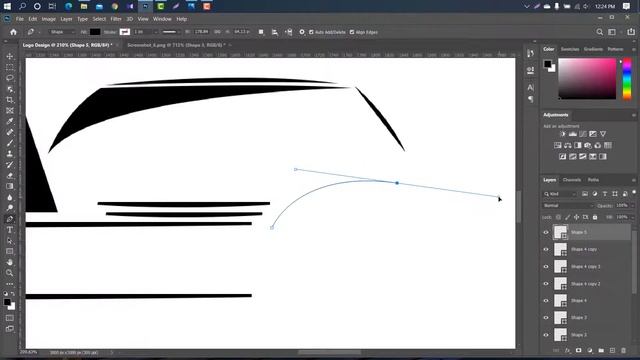
Task: Select the Rectangle shape tool
Action: 10,251
